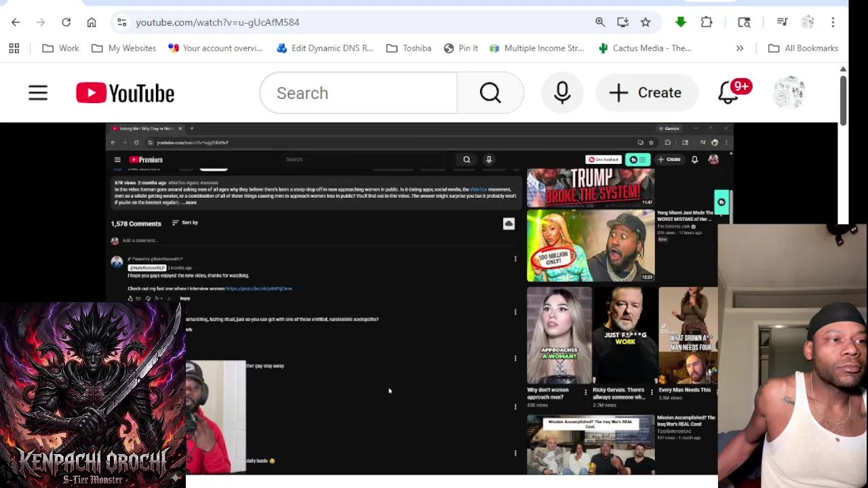Bookmark this page with the star icon
868x488 pixels.
646,22
